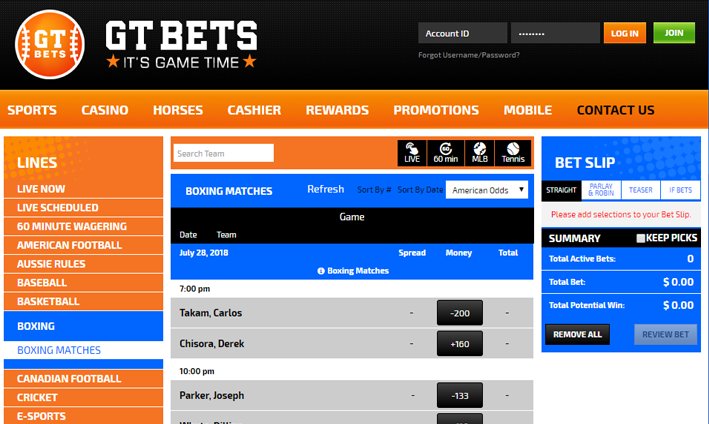
Task: Open the Sports menu
Action: coord(32,110)
